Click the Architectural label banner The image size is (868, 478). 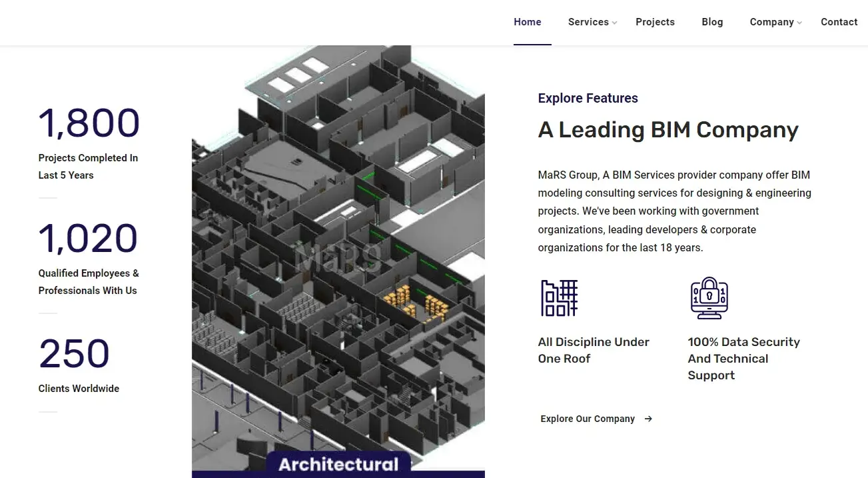point(338,464)
